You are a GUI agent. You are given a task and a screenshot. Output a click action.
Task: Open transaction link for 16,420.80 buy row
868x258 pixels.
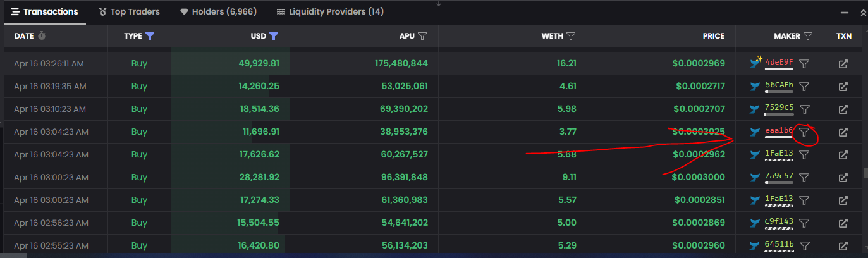[x=843, y=246]
